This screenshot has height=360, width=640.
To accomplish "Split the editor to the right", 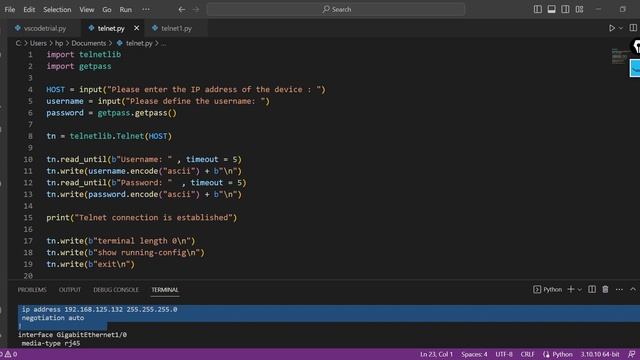I will (x=633, y=28).
